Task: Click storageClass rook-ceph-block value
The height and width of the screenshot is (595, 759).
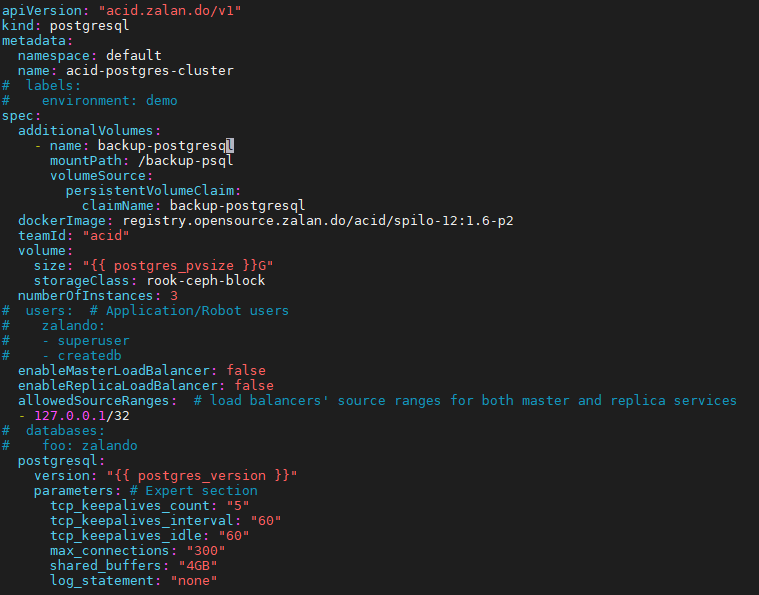Action: (x=206, y=281)
